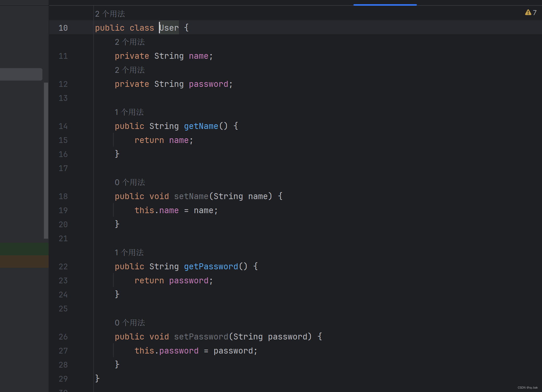Select the grey highlighted item in left panel
Image resolution: width=542 pixels, height=392 pixels.
point(21,74)
